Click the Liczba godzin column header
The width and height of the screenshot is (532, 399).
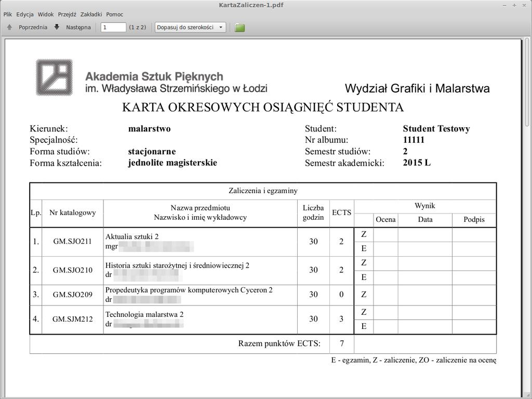coord(313,212)
